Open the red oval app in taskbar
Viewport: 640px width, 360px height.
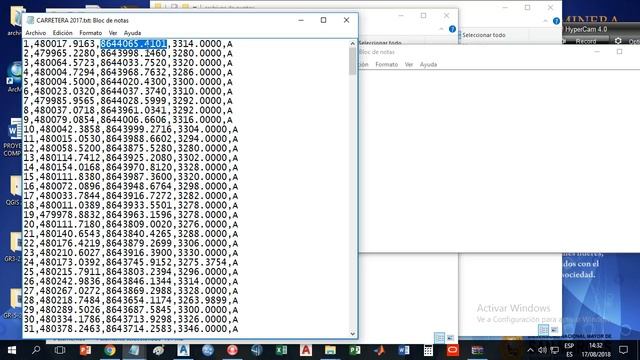(453, 350)
